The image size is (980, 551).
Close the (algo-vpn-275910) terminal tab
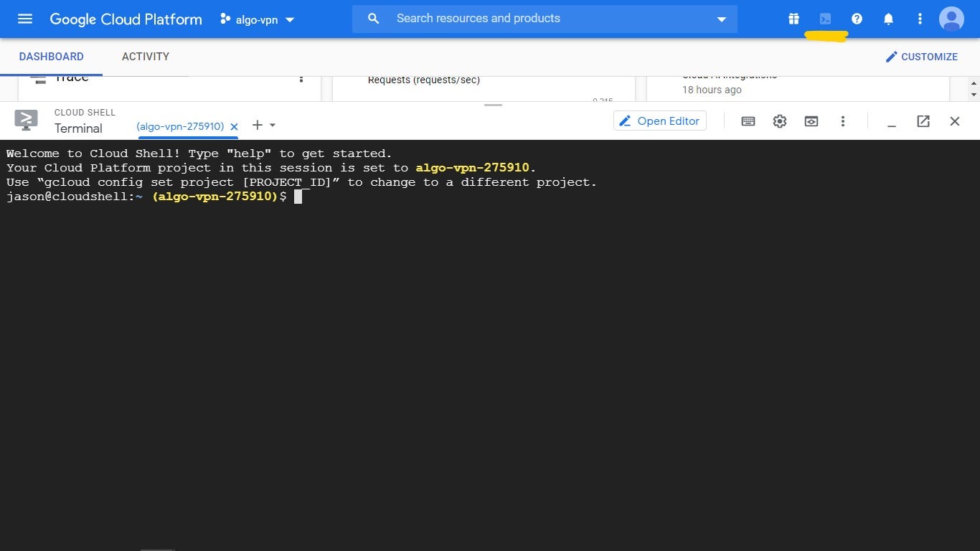click(x=234, y=126)
